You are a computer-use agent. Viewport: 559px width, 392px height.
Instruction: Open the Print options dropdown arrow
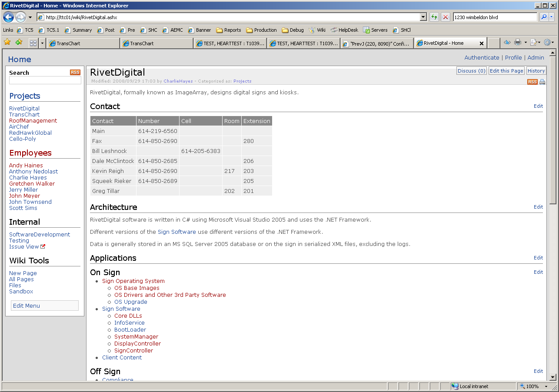(525, 43)
